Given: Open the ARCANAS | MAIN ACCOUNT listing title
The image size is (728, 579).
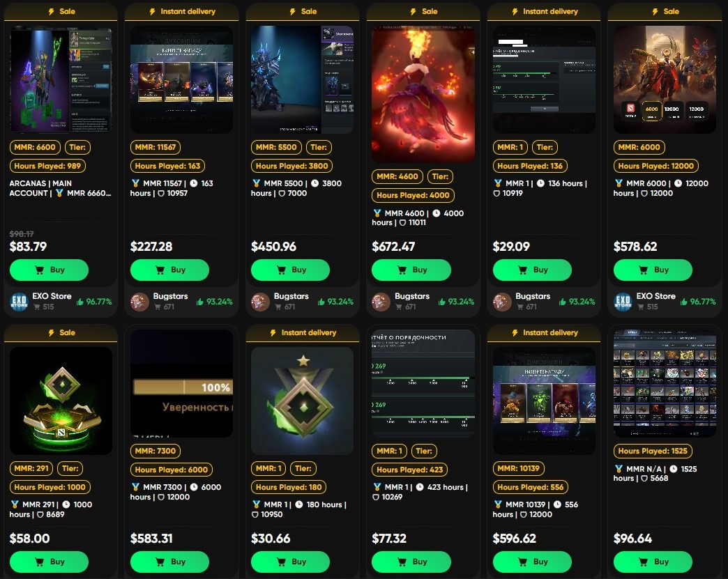Looking at the screenshot, I should [x=61, y=188].
